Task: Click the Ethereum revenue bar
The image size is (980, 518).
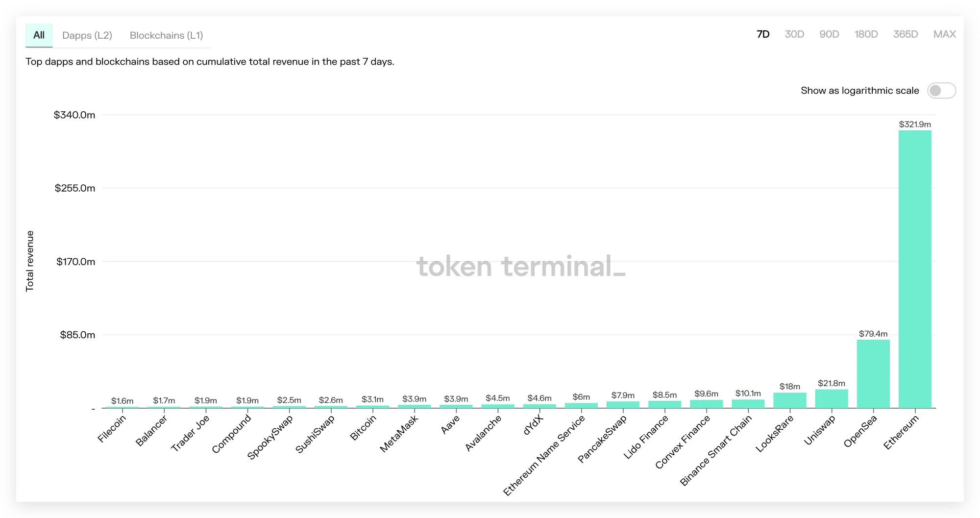Action: point(915,269)
